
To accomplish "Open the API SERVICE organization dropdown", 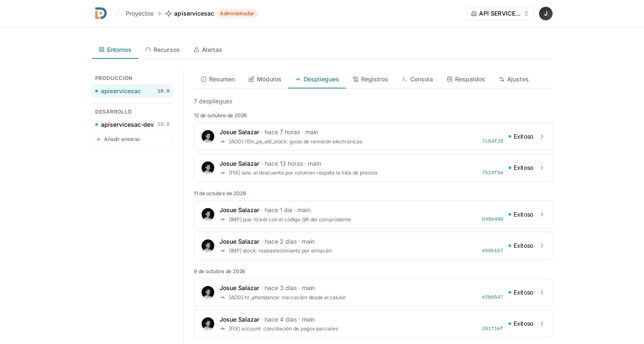I will tap(500, 14).
